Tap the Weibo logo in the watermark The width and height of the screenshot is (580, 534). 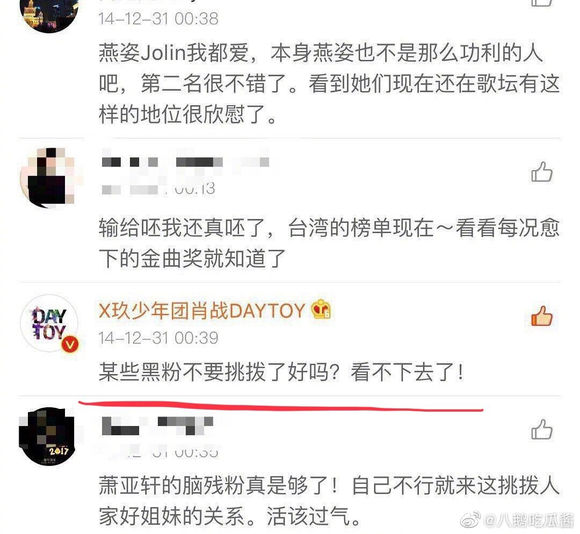471,520
